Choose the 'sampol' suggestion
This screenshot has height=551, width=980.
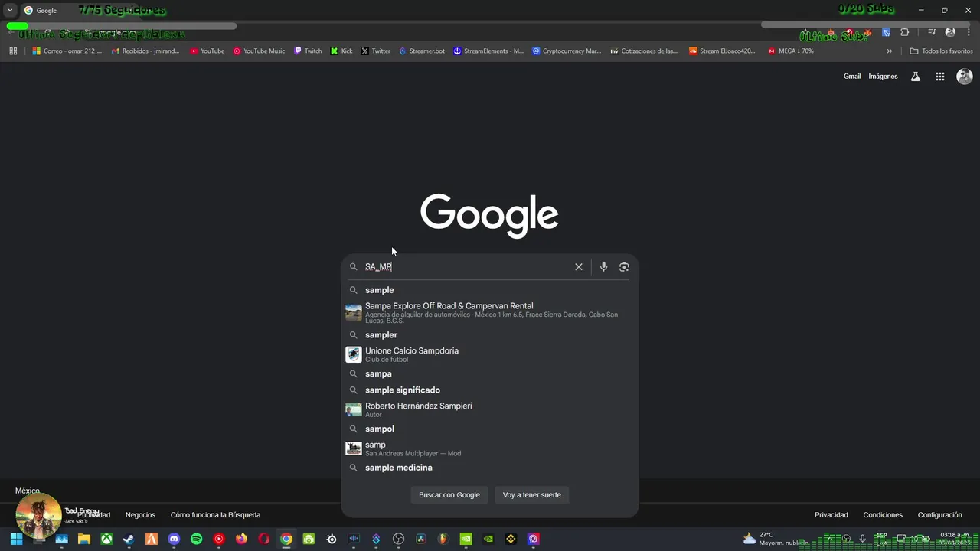click(489, 429)
